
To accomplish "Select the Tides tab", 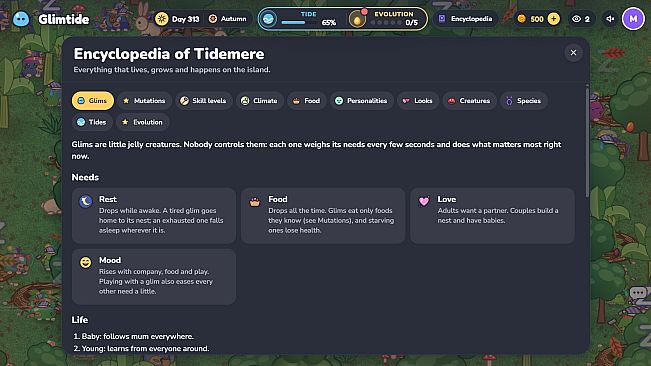I will [x=92, y=122].
